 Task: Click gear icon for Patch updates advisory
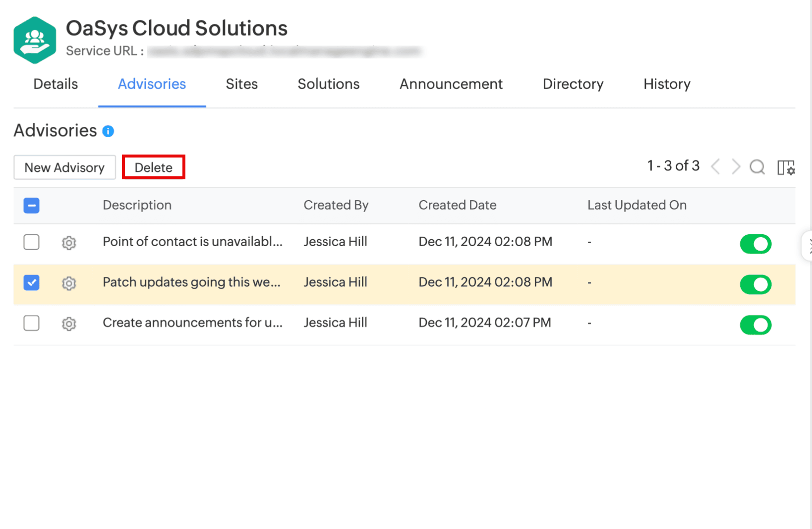pyautogui.click(x=69, y=283)
